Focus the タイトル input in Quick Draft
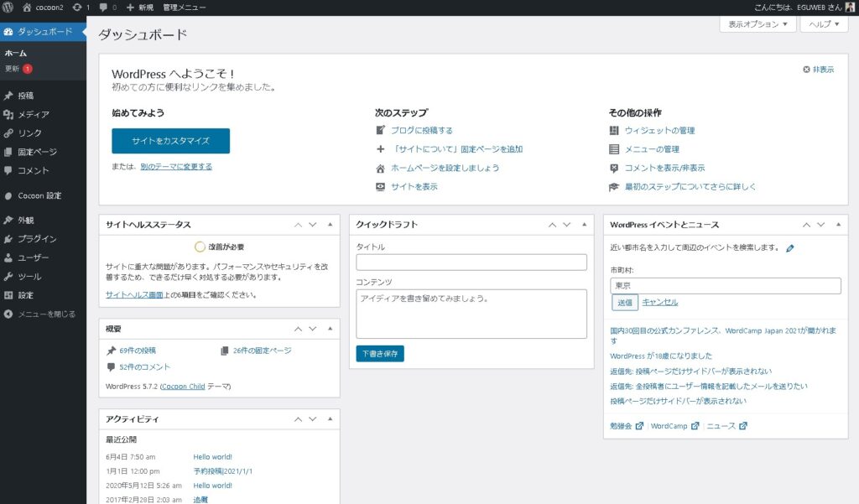Image resolution: width=859 pixels, height=504 pixels. 471,262
